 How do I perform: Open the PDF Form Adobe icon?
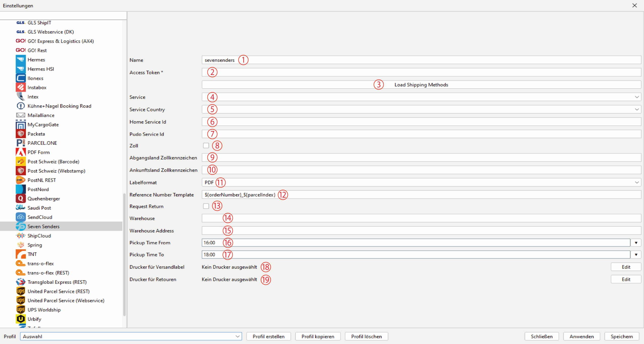[21, 152]
